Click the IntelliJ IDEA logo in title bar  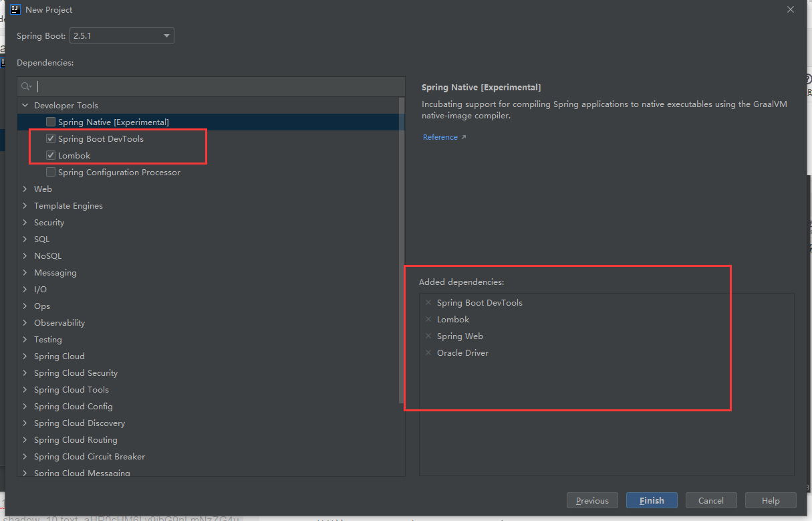[x=15, y=9]
